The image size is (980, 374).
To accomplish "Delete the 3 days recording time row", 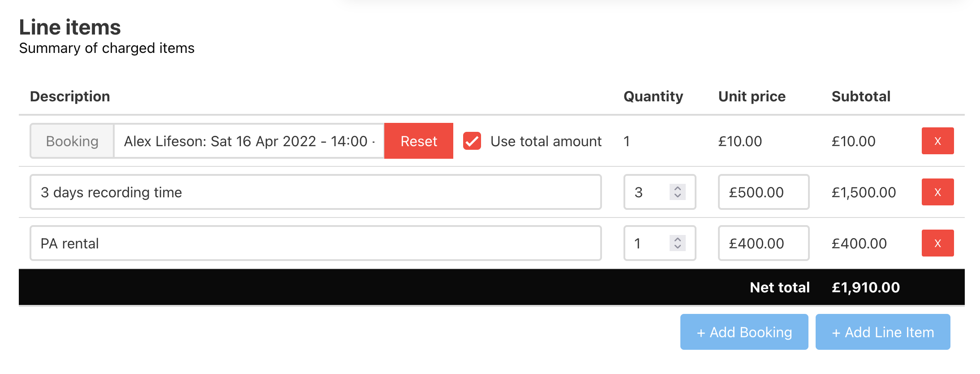I will [937, 192].
